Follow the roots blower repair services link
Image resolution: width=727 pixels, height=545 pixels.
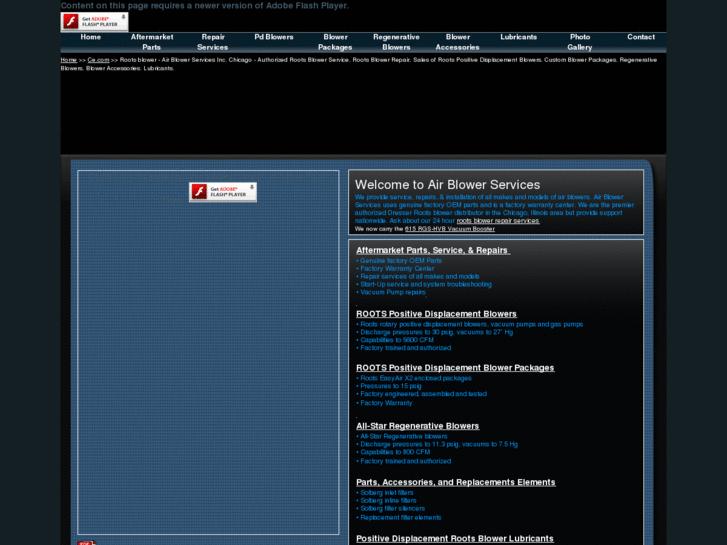[x=498, y=221]
